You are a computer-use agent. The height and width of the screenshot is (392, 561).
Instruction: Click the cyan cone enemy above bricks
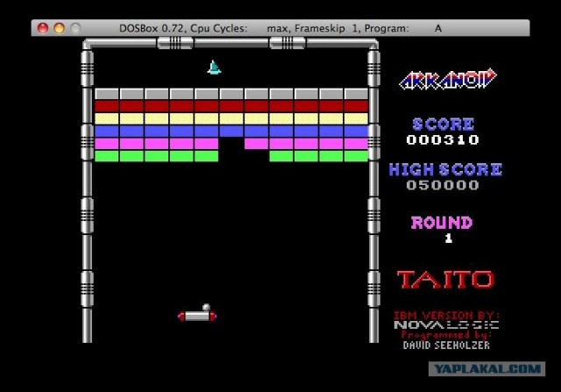tap(214, 68)
